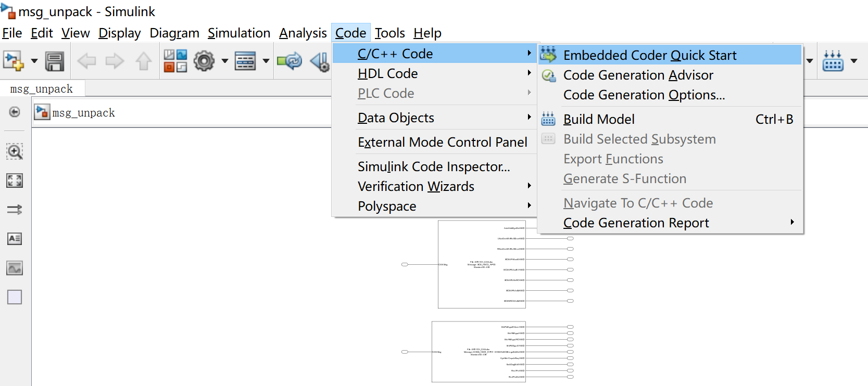Select the lower CAN Unpack block
The width and height of the screenshot is (868, 386).
(479, 352)
